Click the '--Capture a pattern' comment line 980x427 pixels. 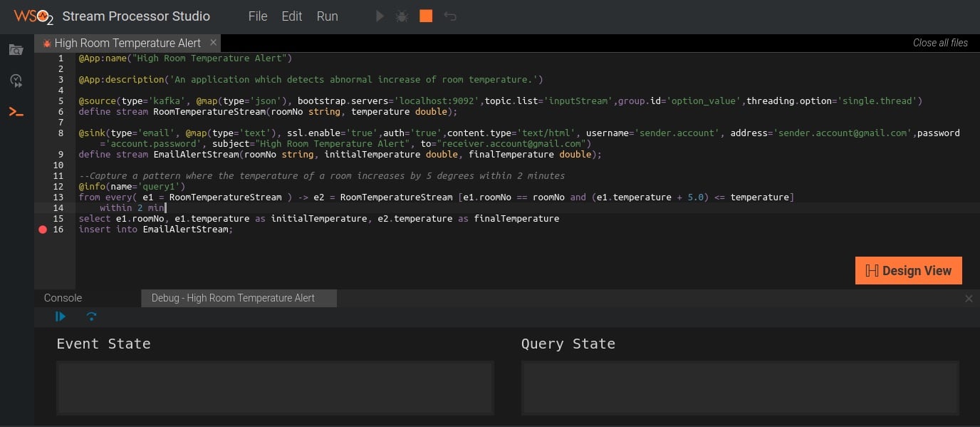322,176
